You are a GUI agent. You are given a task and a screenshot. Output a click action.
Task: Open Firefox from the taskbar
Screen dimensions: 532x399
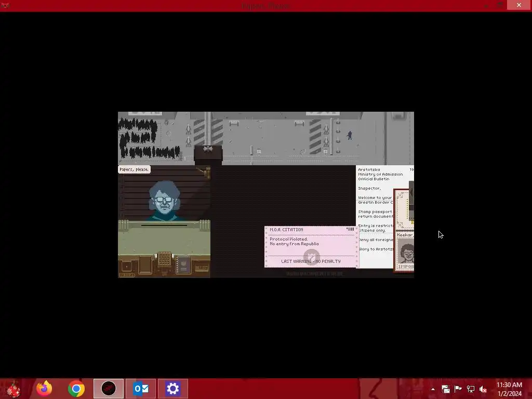click(x=44, y=389)
